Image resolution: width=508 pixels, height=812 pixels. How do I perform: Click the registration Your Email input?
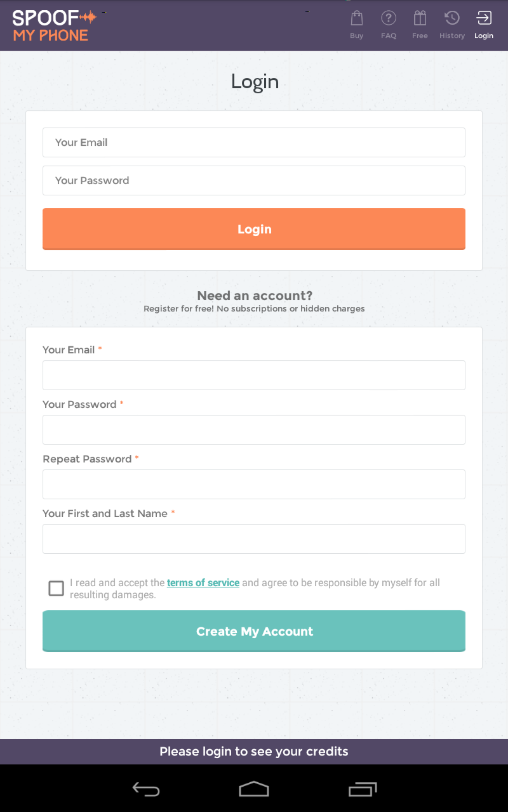tap(254, 375)
